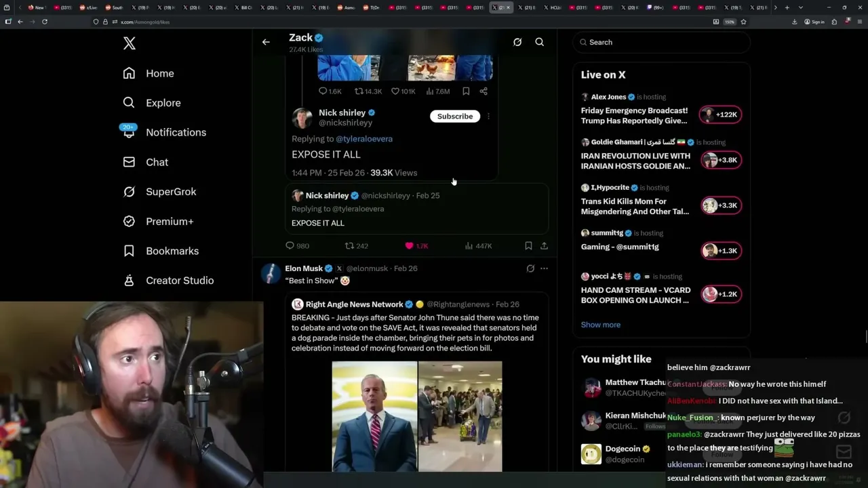868x488 pixels.
Task: Focus the X search field
Action: tap(661, 42)
